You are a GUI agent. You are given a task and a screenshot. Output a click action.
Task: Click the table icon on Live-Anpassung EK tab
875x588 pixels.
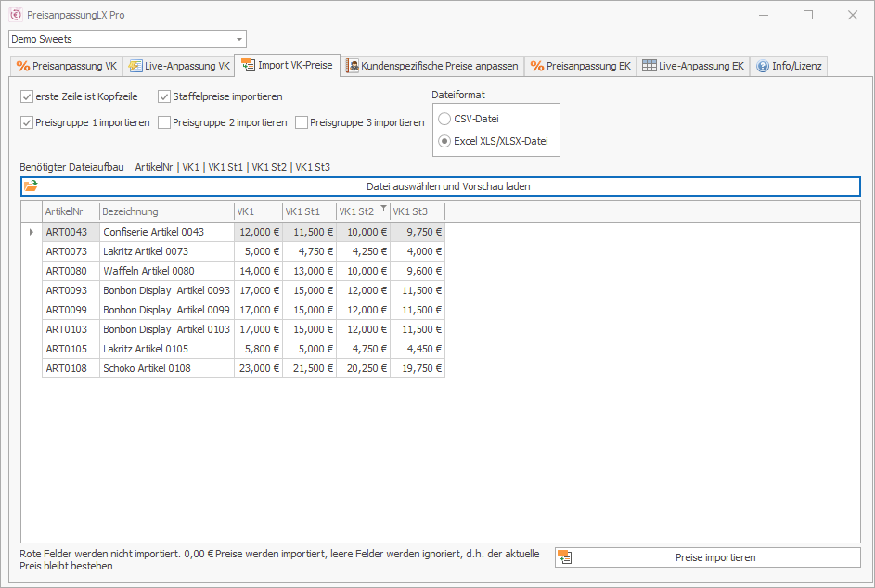(x=649, y=67)
